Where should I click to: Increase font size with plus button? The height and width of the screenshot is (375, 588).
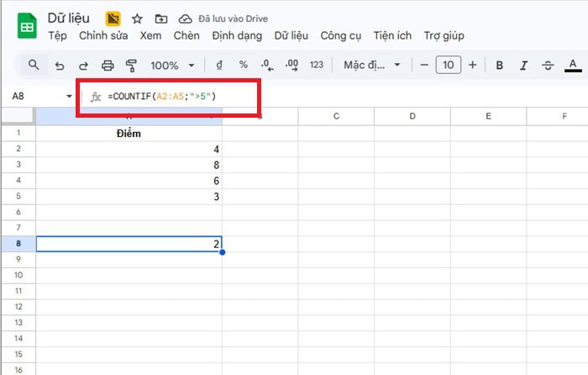coord(472,65)
